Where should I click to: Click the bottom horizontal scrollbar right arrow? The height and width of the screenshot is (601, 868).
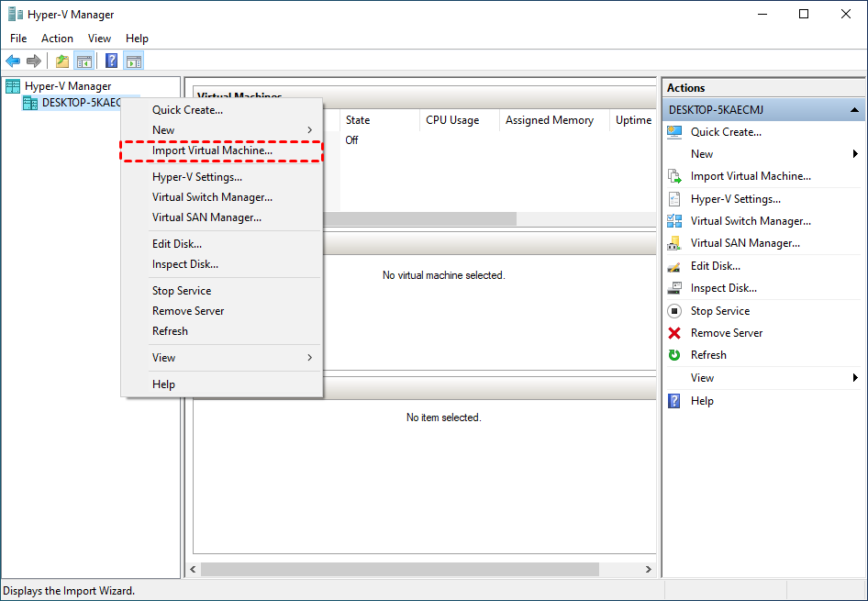pos(648,570)
